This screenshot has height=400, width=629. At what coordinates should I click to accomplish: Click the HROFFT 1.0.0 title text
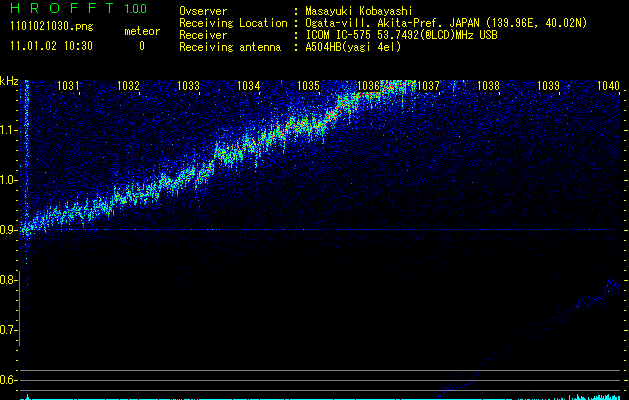[x=79, y=8]
